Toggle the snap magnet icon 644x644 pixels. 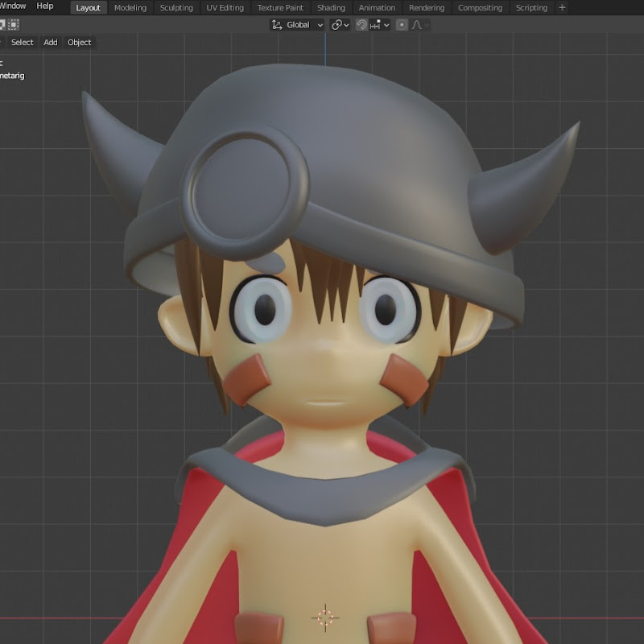pyautogui.click(x=361, y=25)
